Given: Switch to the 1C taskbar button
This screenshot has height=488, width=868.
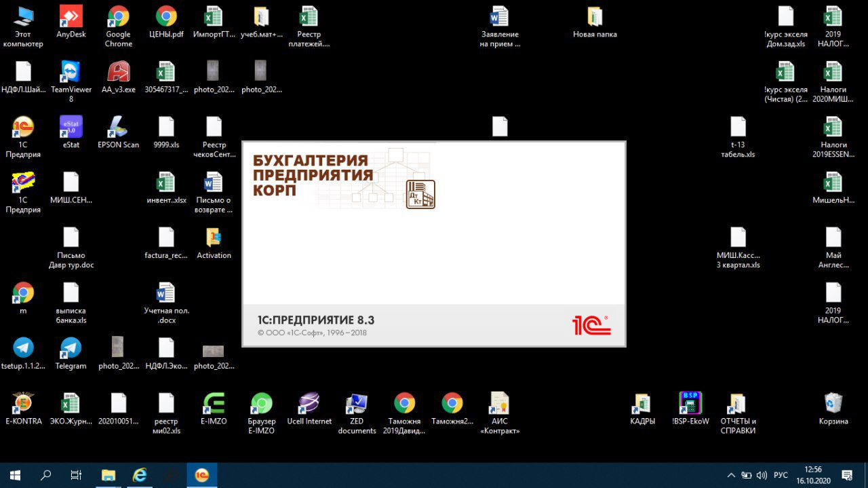Looking at the screenshot, I should click(x=202, y=475).
